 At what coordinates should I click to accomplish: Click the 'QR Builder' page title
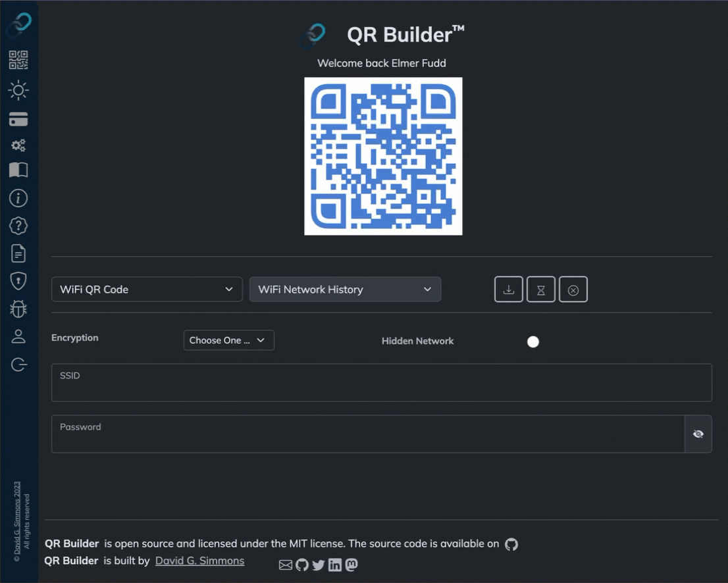pos(405,35)
